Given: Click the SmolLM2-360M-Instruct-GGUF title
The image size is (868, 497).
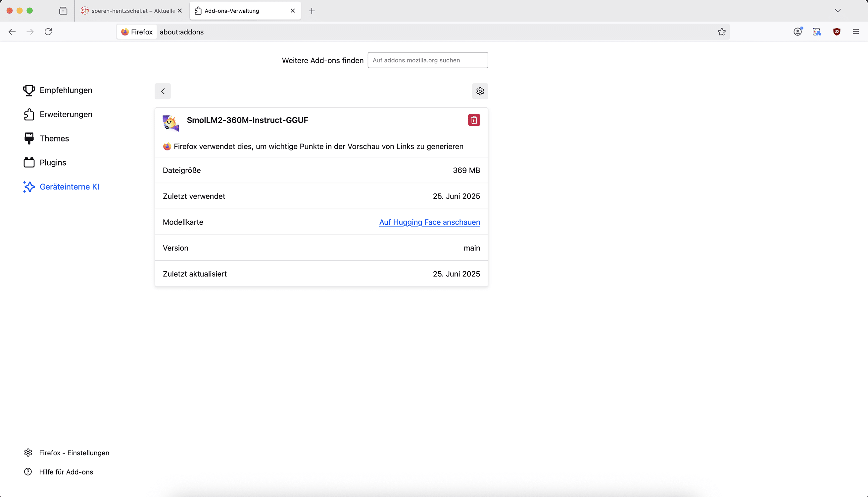Looking at the screenshot, I should 247,120.
